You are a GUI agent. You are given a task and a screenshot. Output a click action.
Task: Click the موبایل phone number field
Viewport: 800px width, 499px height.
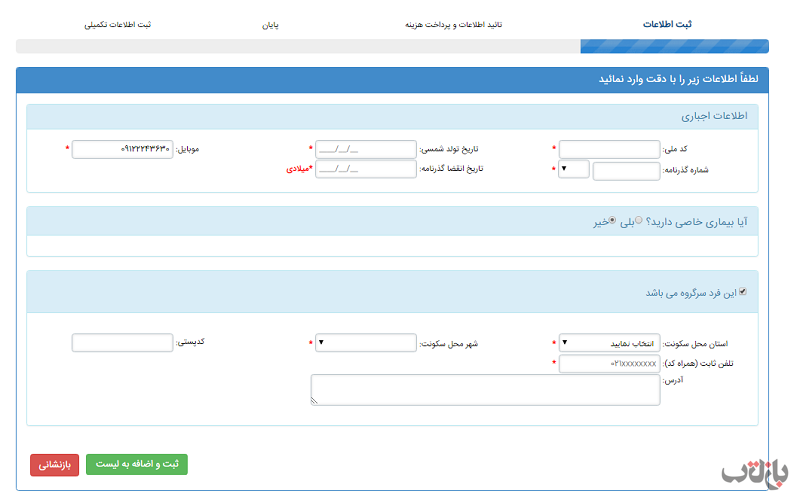tap(122, 149)
